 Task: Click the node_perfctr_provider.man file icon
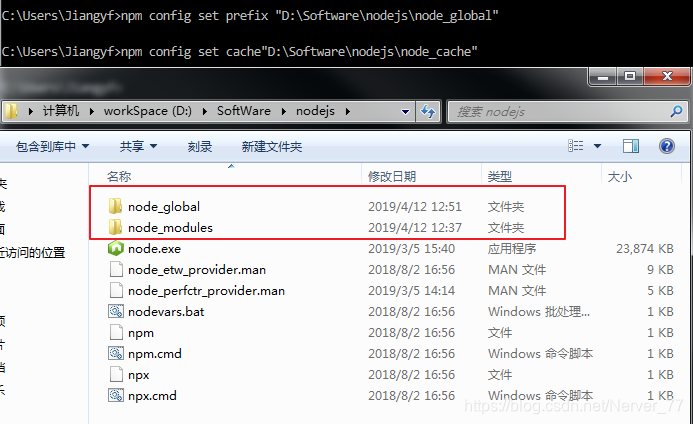tap(116, 290)
